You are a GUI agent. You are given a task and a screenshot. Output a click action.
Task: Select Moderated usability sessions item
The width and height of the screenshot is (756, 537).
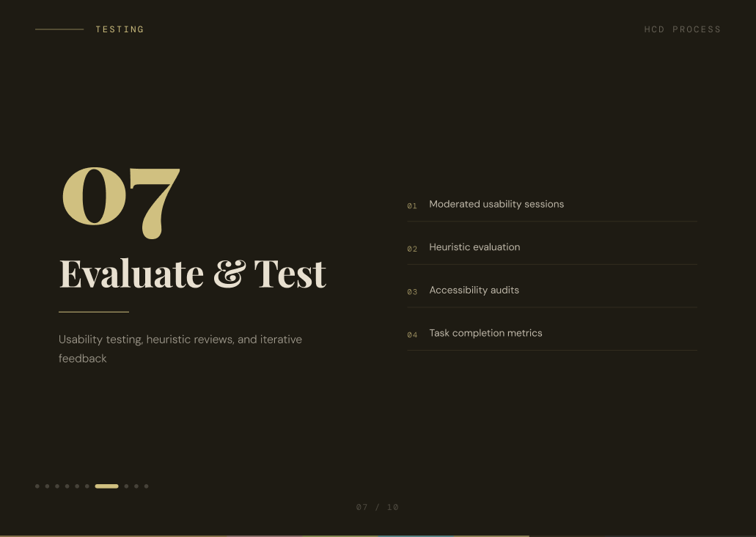(x=552, y=205)
